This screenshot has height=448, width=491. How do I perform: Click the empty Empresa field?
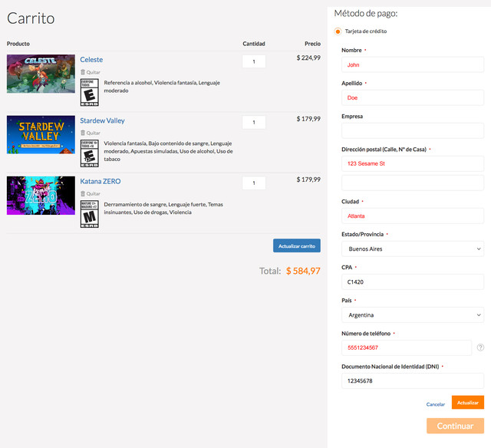(413, 131)
